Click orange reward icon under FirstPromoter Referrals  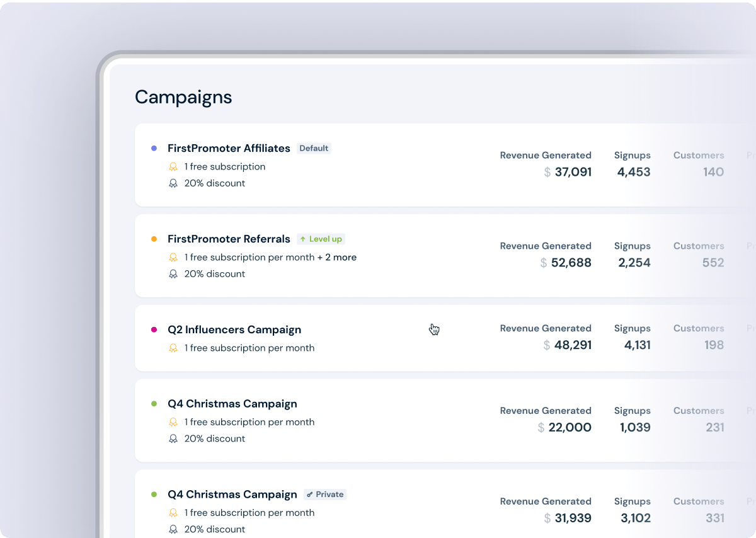[173, 258]
